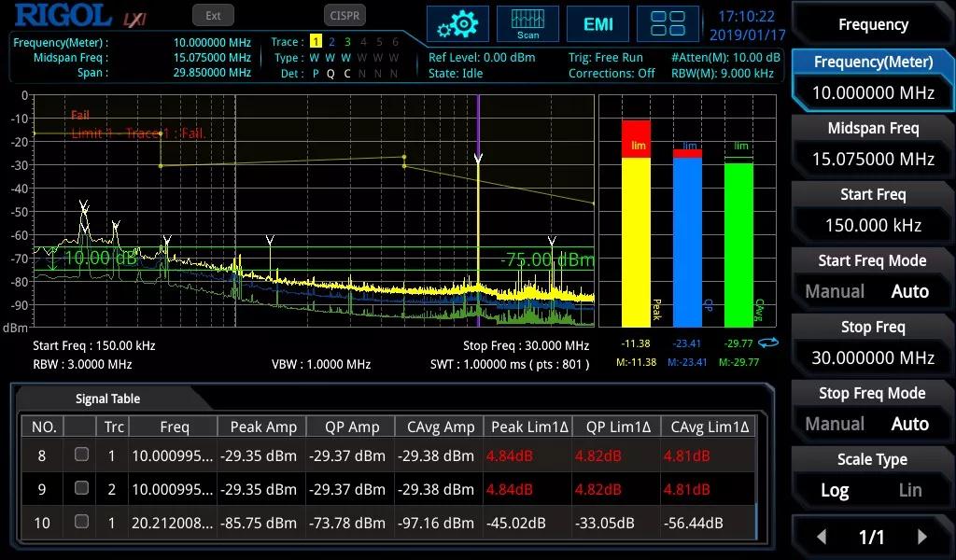Open the window layout grid icon
The image size is (956, 560).
pos(668,24)
